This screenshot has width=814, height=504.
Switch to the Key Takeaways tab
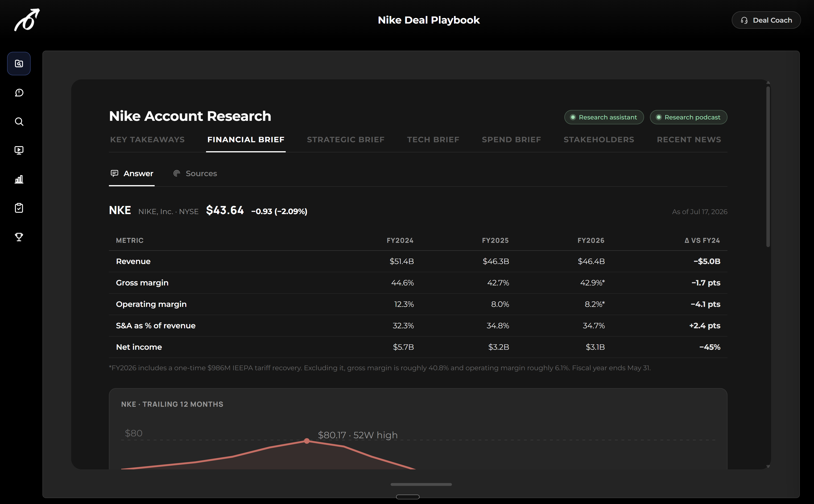pos(148,140)
